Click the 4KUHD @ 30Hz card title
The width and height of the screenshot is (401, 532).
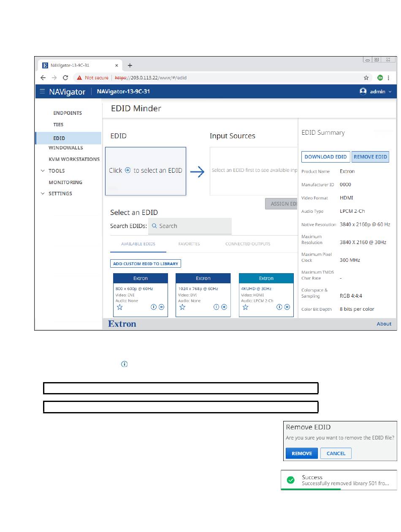point(256,289)
